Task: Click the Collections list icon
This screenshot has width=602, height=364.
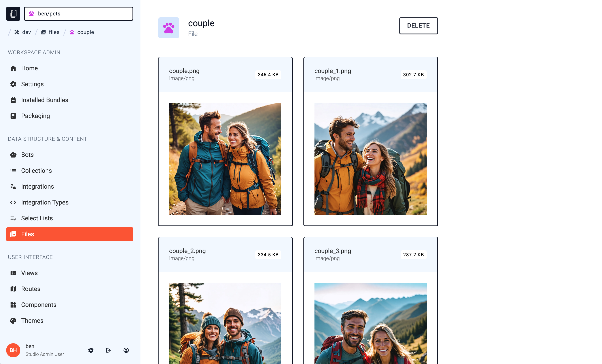Action: pos(13,171)
